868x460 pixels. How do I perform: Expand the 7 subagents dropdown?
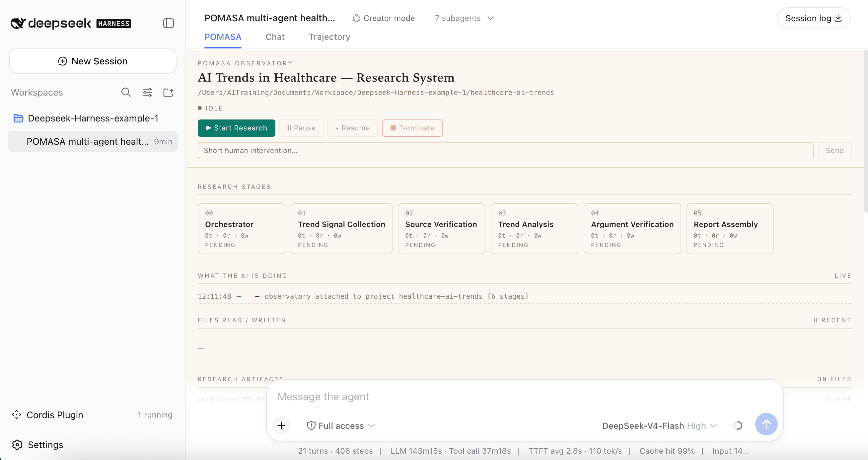tap(464, 18)
